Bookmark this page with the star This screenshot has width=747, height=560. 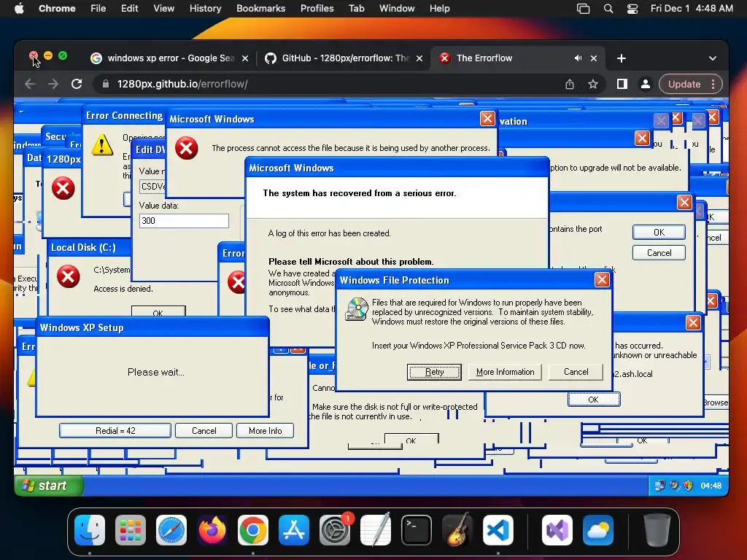click(x=592, y=85)
